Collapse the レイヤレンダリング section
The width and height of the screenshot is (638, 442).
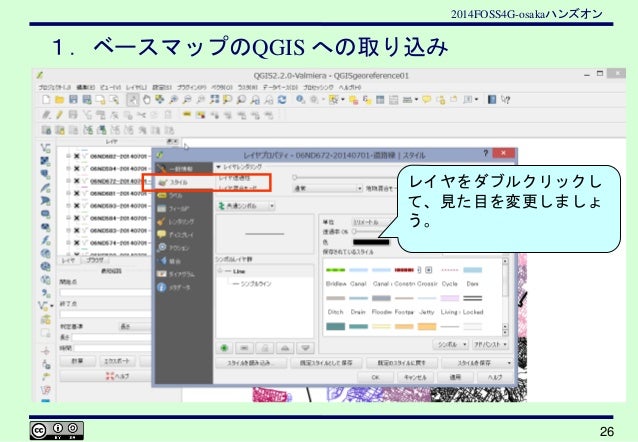218,167
